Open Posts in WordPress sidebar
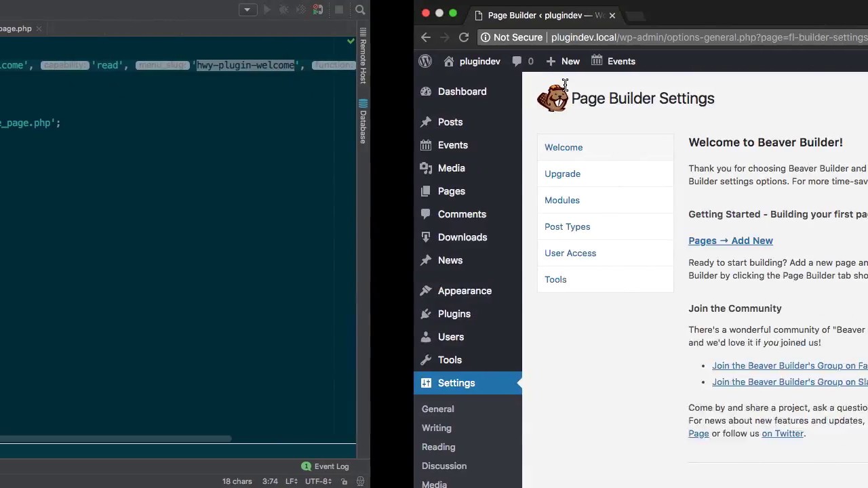 point(468,122)
